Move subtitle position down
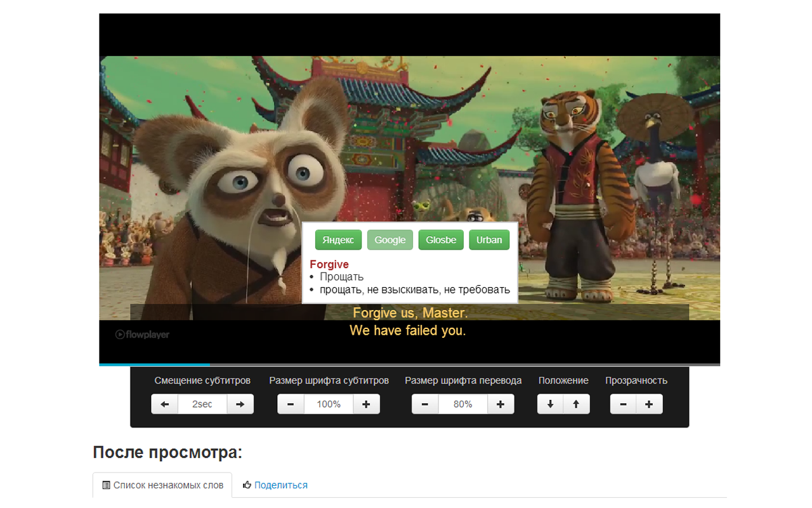This screenshot has width=812, height=508. 550,404
